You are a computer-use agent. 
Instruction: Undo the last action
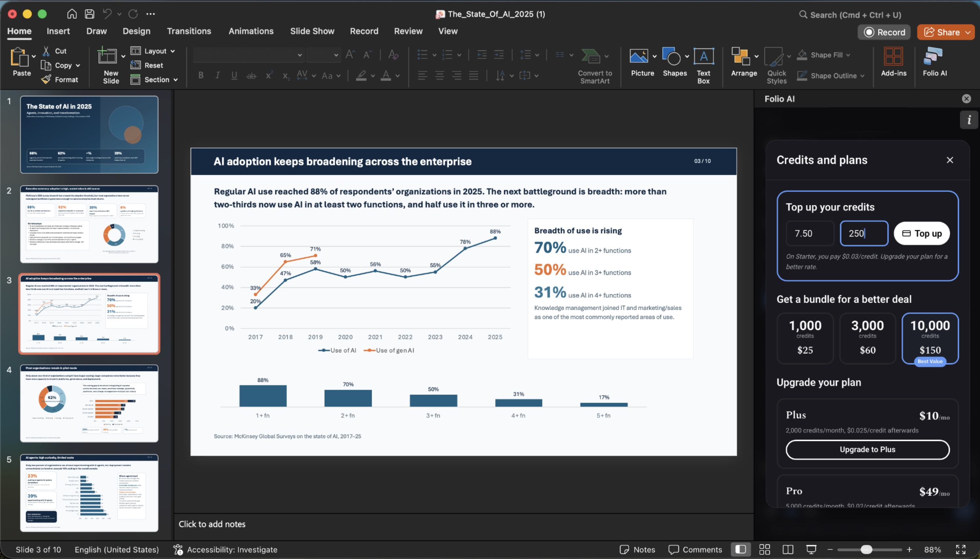pos(107,14)
